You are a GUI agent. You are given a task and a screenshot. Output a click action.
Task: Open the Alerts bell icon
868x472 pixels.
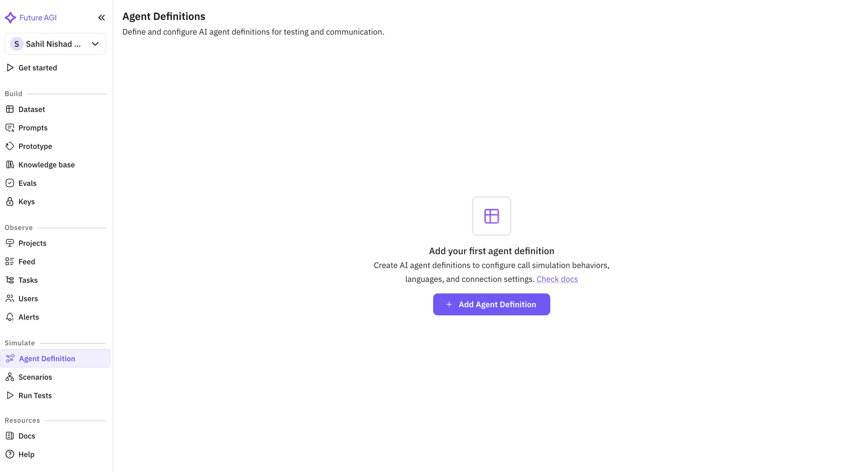(x=10, y=317)
